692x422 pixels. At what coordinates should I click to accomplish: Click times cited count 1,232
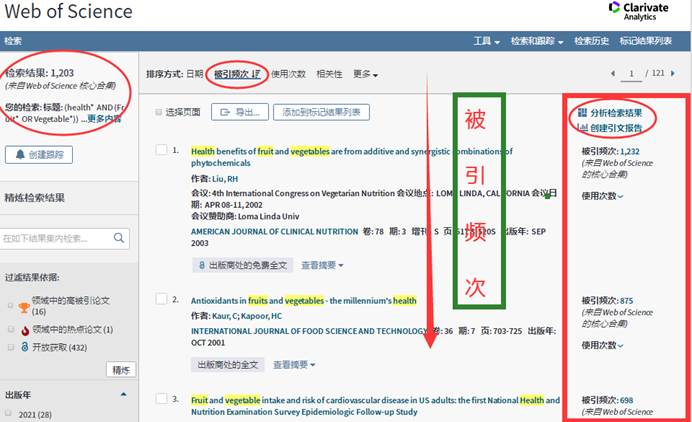(x=629, y=151)
